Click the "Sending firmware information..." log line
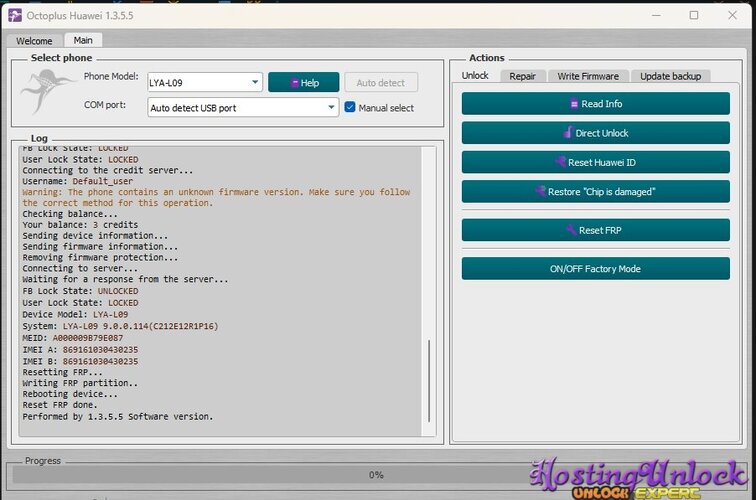 (x=100, y=246)
